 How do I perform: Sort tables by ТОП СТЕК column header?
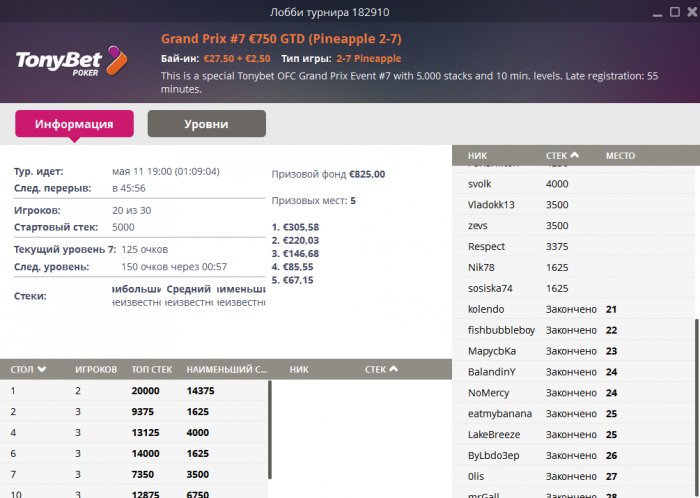tap(153, 370)
